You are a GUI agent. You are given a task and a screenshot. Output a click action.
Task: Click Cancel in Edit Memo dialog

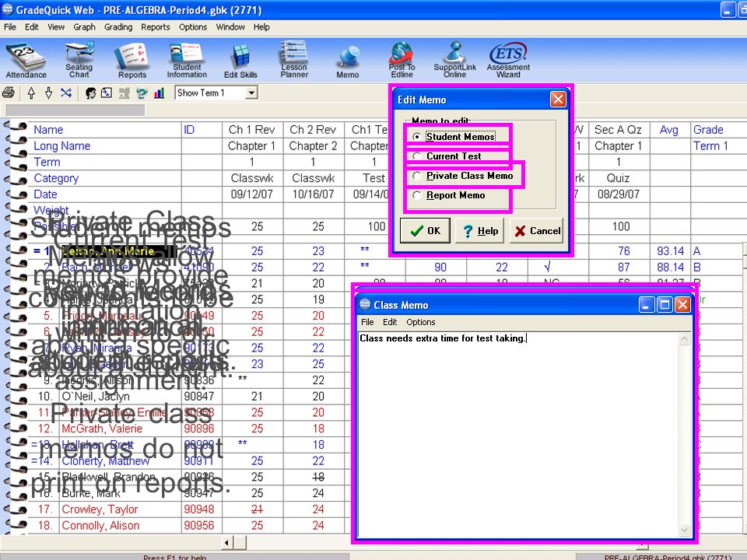[x=536, y=231]
